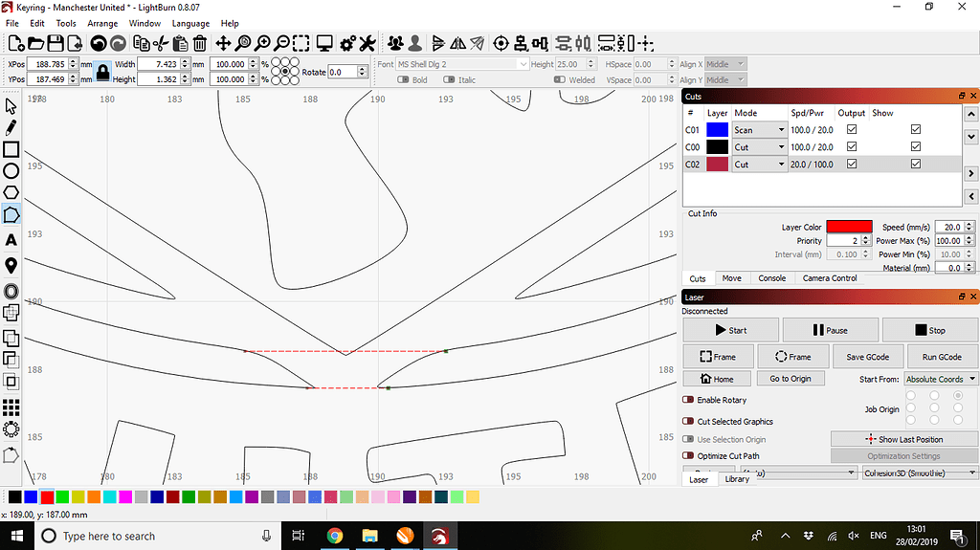Click the Undo arrow icon
980x550 pixels.
98,43
